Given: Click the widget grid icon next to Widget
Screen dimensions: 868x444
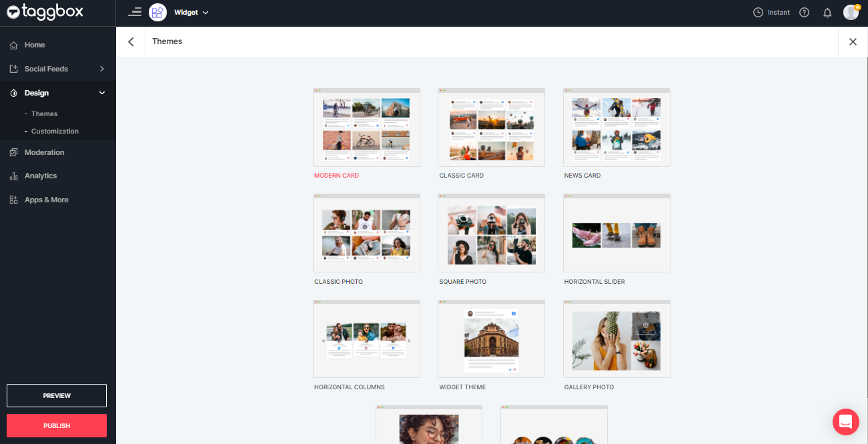Looking at the screenshot, I should point(157,12).
